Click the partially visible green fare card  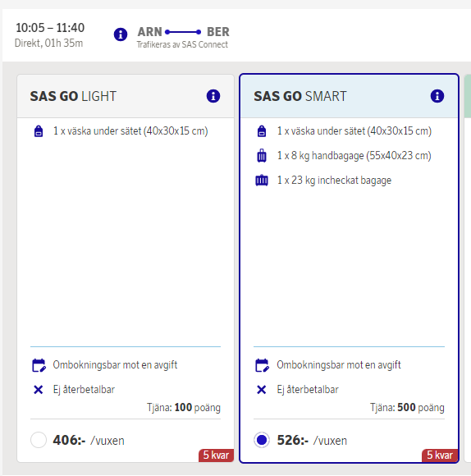pos(468,268)
